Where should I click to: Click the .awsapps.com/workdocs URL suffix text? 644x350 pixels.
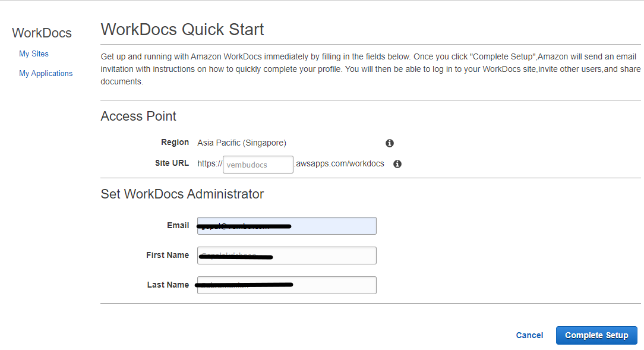340,163
